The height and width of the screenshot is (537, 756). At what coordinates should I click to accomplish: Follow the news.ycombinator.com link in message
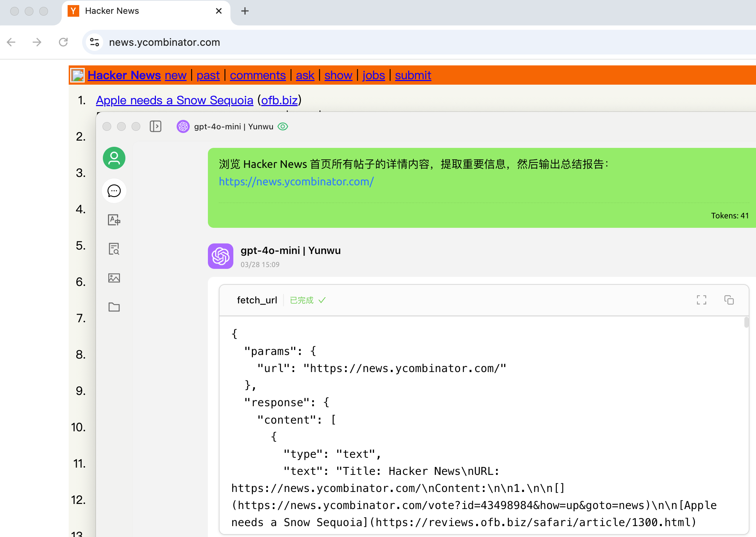(296, 181)
